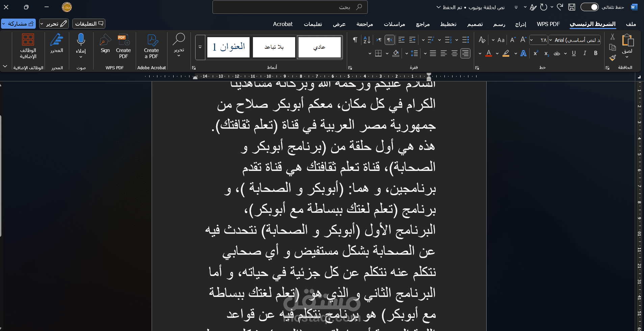This screenshot has width=644, height=331.
Task: Click the Shading paint bucket icon
Action: point(396,53)
